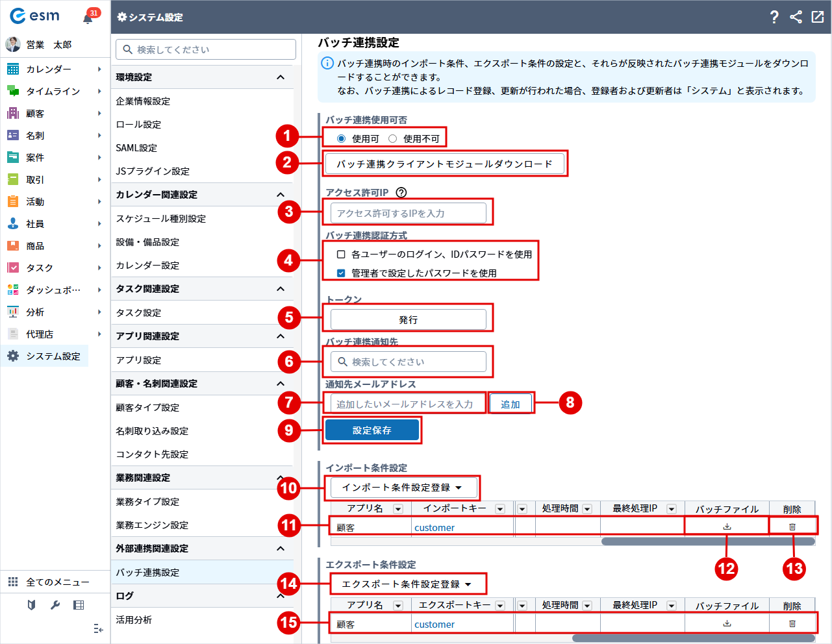Open the notification bell with 31 badge
The image size is (832, 644).
coord(88,18)
